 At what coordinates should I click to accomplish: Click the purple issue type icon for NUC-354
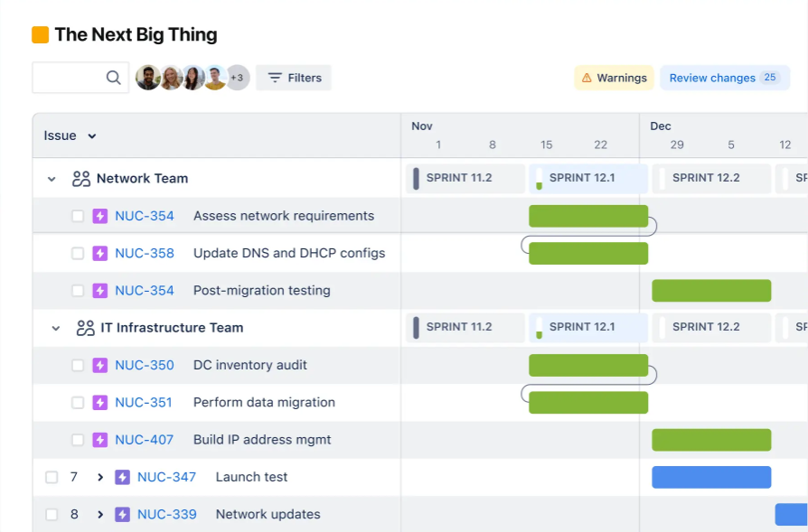pyautogui.click(x=100, y=215)
